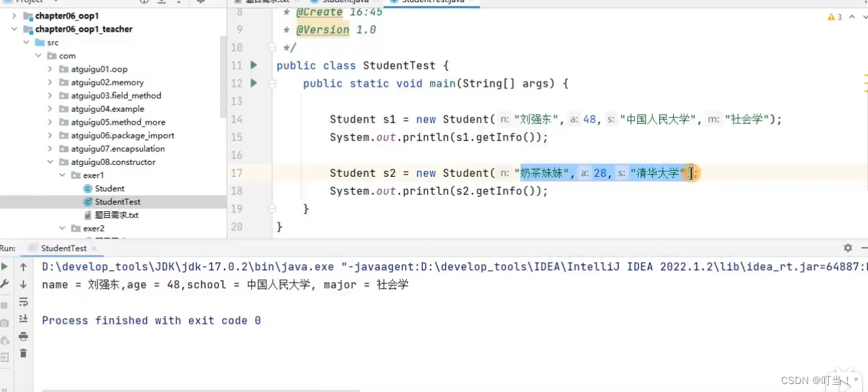Collapse the com package
This screenshot has width=868, height=392.
[x=38, y=56]
